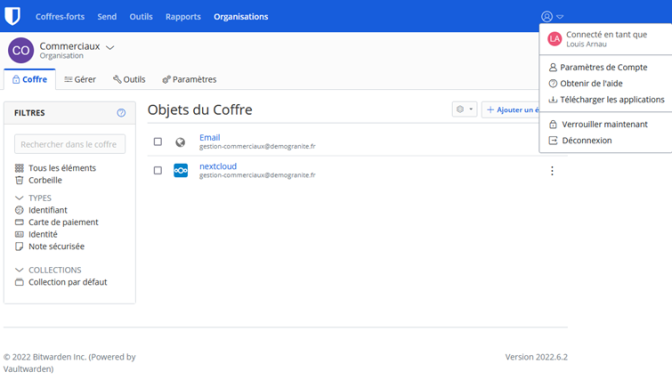
Task: Click the person icon for Paramètres de Compte
Action: [x=553, y=67]
